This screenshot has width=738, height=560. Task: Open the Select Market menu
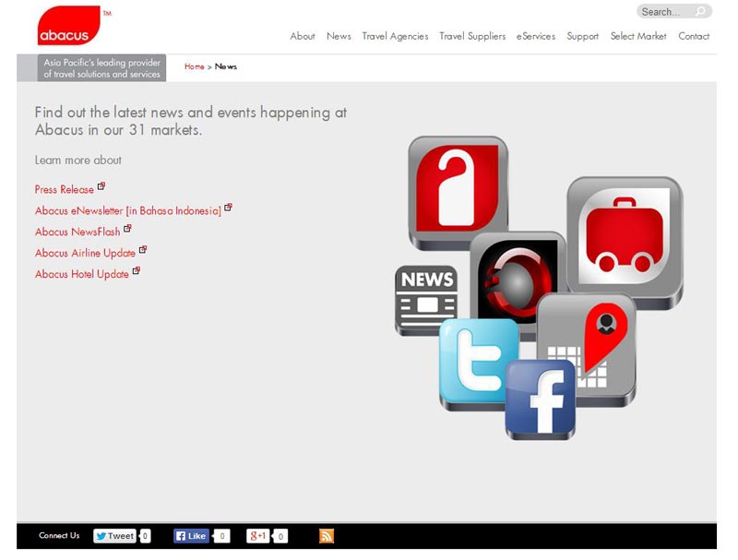click(x=638, y=36)
